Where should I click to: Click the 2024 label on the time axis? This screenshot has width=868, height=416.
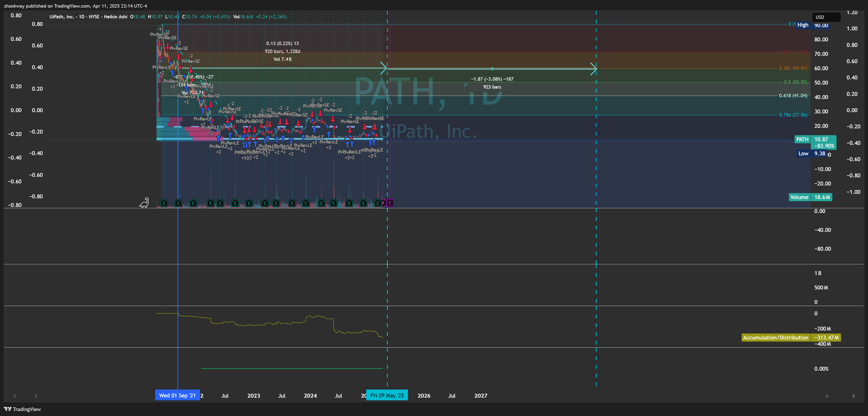tap(310, 396)
